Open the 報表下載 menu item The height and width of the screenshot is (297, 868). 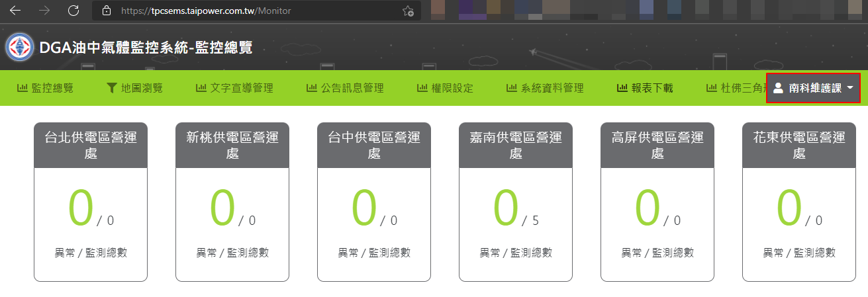pyautogui.click(x=645, y=88)
